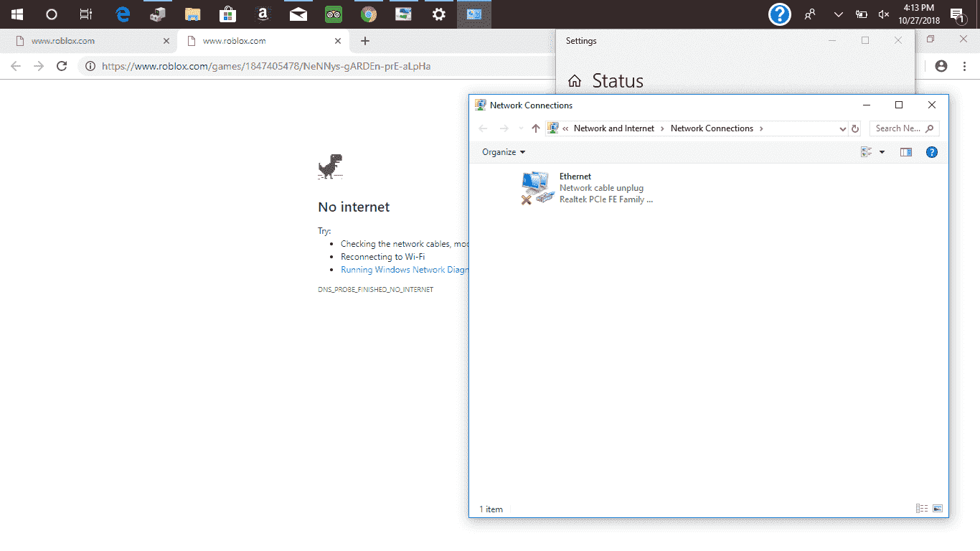Open Microsoft Store from taskbar
980x551 pixels.
tap(227, 14)
